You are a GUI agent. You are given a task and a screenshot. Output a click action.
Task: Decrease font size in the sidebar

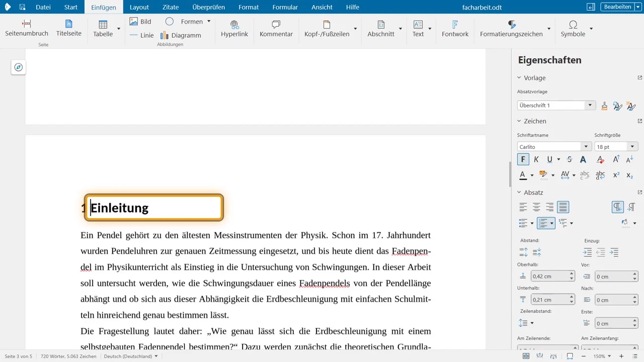[629, 159]
